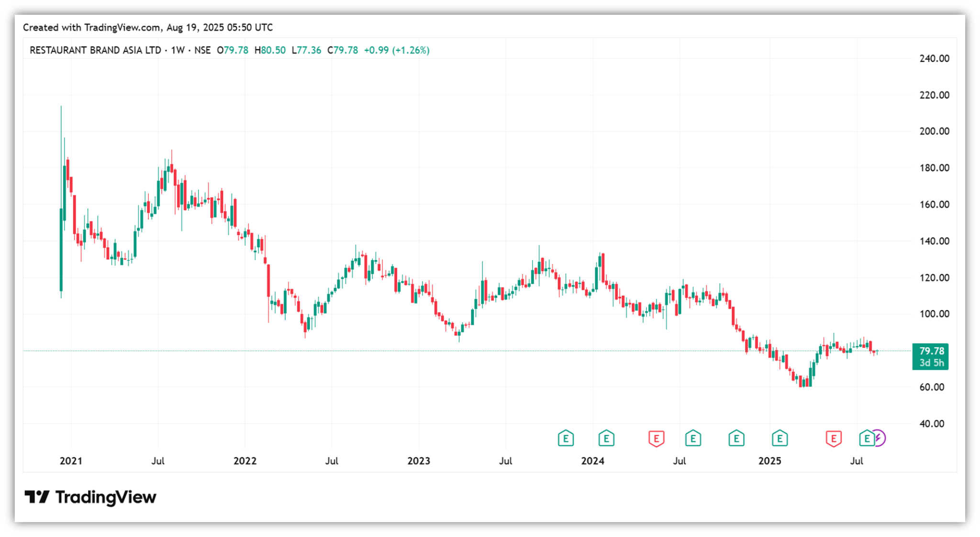Image resolution: width=980 pixels, height=537 pixels.
Task: Select the green earnings marker after Jul 2024
Action: coord(693,438)
